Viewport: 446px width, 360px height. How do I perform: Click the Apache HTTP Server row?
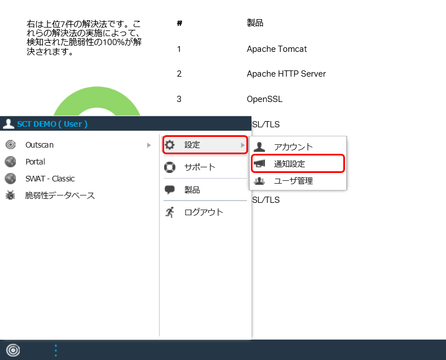coord(286,74)
